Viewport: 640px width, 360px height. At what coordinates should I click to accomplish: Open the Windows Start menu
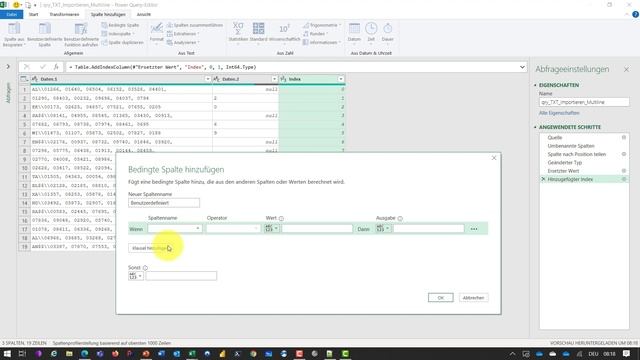click(7, 353)
